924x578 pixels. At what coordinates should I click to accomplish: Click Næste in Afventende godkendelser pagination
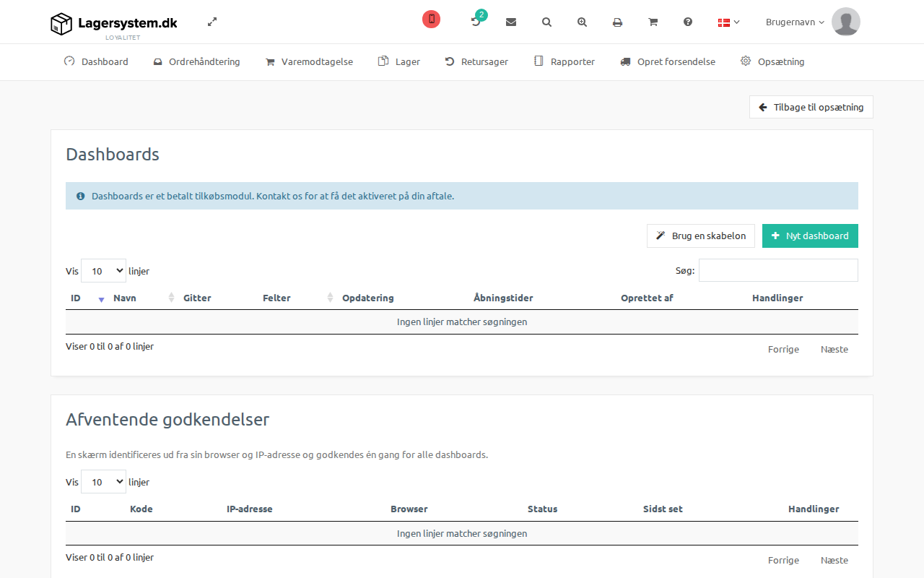(834, 561)
